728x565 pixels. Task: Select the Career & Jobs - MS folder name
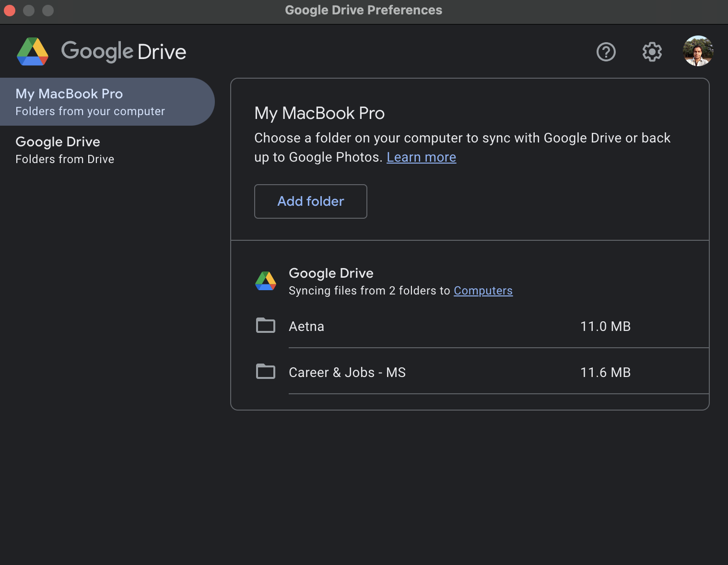[x=347, y=373]
